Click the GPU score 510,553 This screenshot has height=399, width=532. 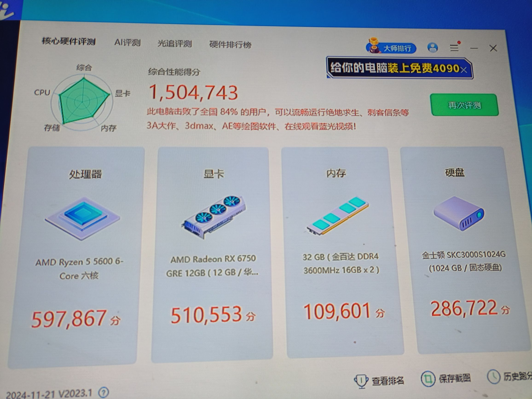tap(206, 315)
